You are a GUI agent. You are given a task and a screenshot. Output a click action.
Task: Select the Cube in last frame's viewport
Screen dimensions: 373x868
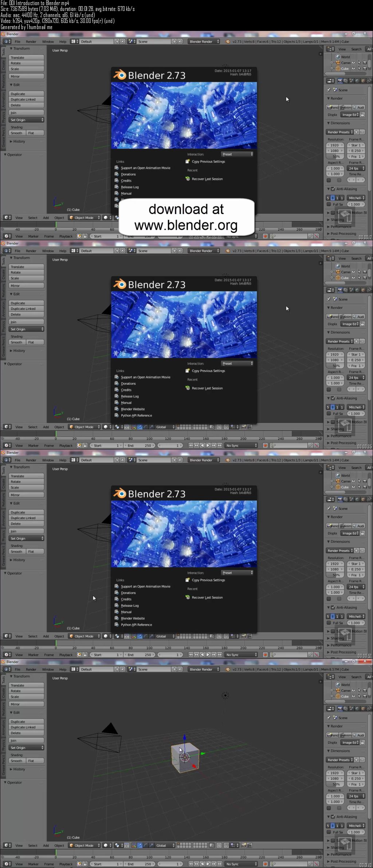click(185, 757)
